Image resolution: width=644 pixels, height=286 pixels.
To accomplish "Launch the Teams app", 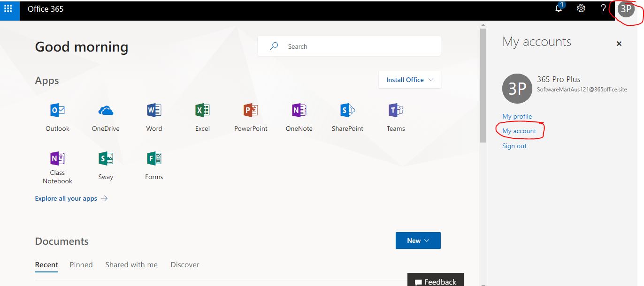I will tap(396, 117).
